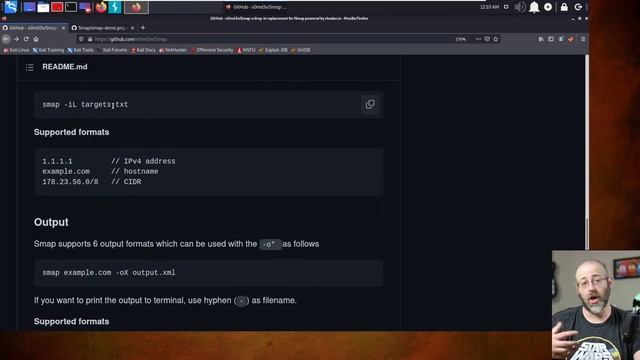Click the tracking protection shield icon

coord(81,39)
